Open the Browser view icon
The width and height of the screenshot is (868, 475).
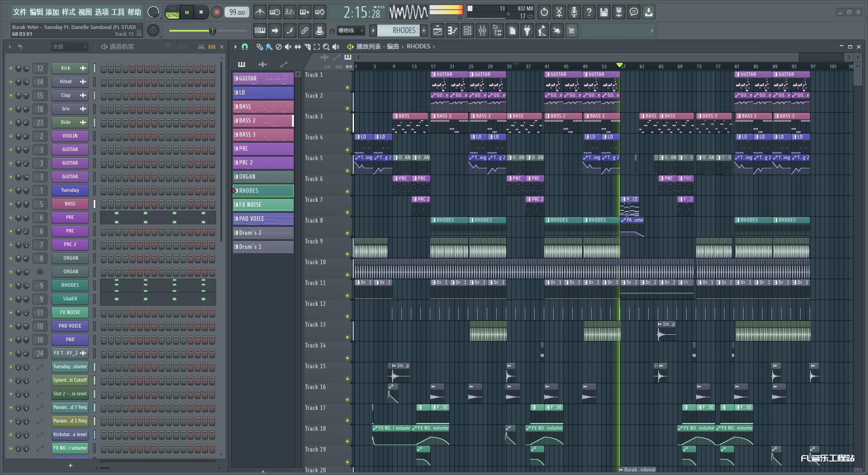click(x=497, y=31)
